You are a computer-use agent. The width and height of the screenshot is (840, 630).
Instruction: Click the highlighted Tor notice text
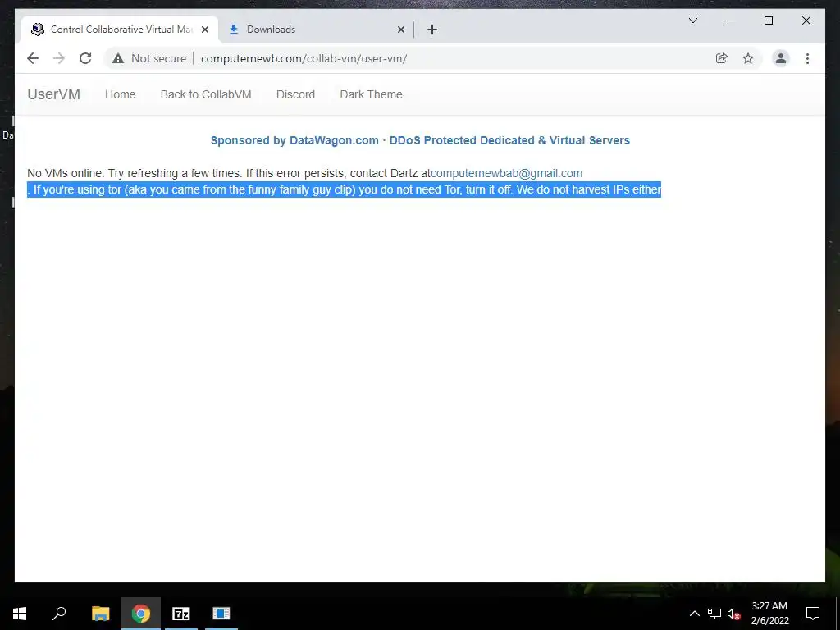tap(344, 189)
